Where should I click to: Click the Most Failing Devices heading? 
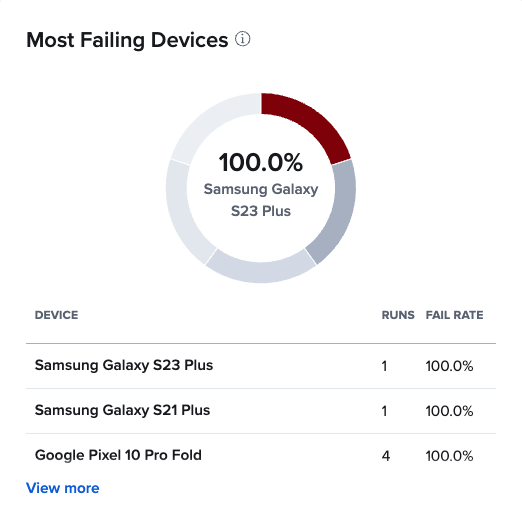(x=127, y=40)
